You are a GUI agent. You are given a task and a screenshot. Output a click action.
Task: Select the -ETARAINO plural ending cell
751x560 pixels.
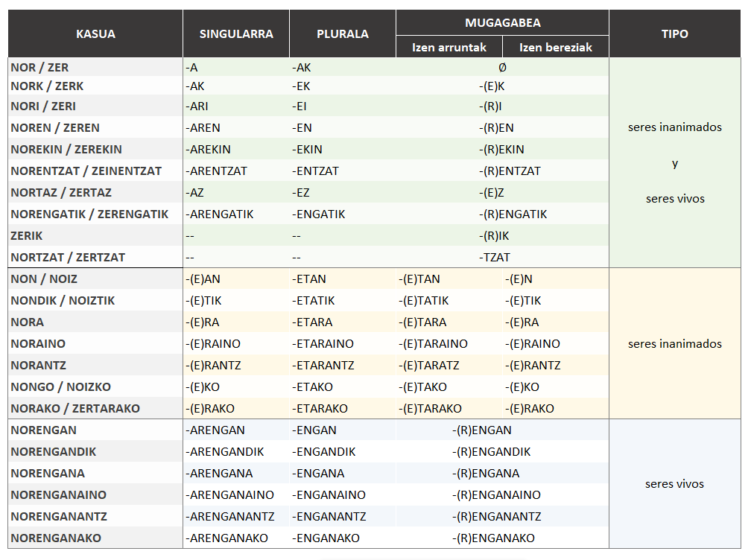click(x=323, y=343)
